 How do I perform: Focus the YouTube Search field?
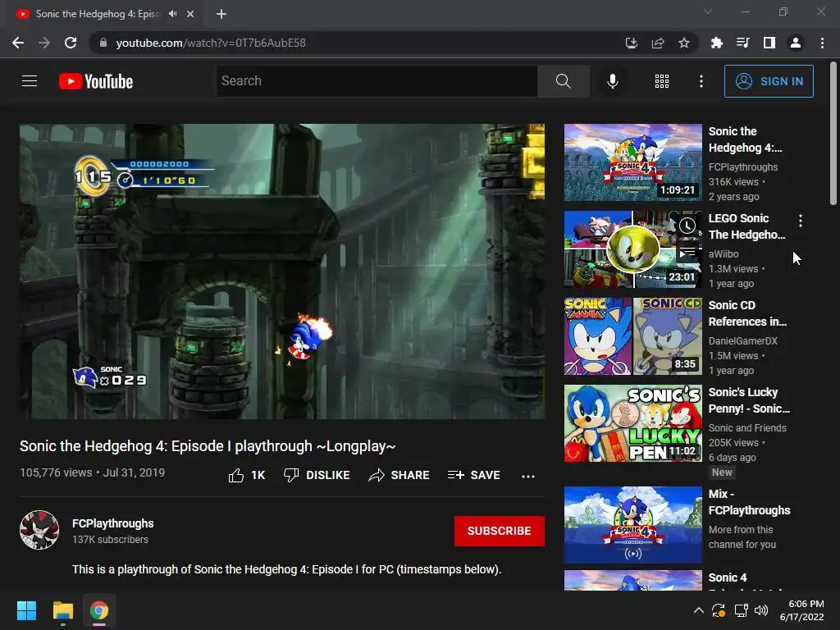point(377,81)
